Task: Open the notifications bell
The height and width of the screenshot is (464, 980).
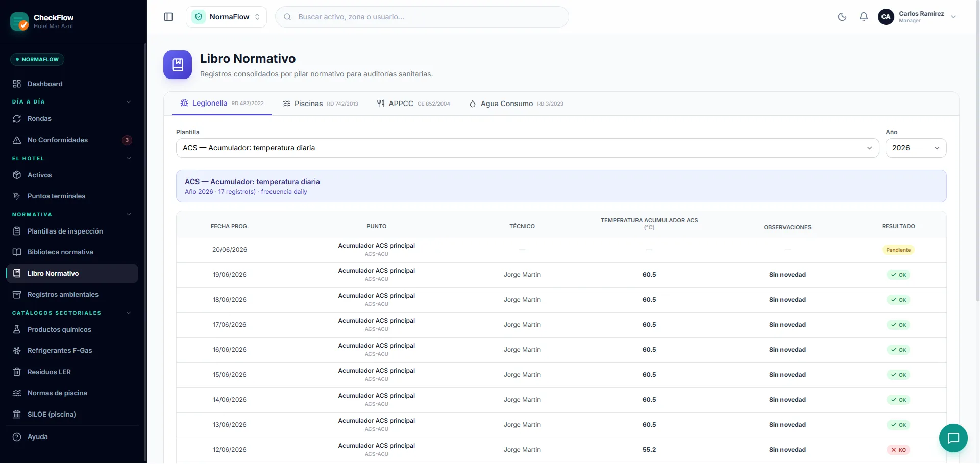Action: click(x=864, y=17)
